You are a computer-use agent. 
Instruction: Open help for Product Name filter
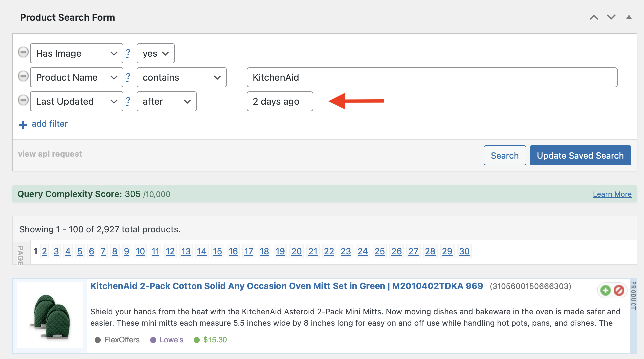[128, 77]
